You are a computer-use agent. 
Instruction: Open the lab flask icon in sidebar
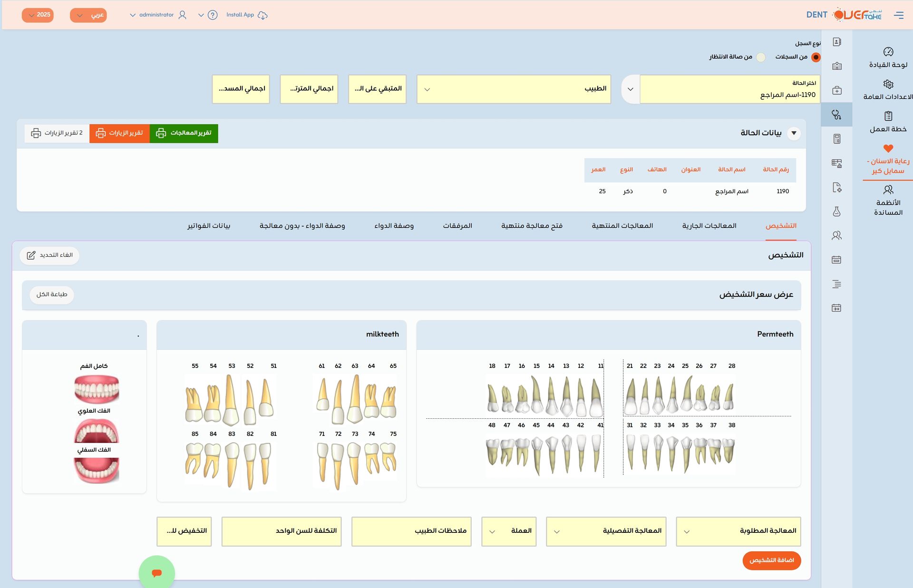click(836, 212)
